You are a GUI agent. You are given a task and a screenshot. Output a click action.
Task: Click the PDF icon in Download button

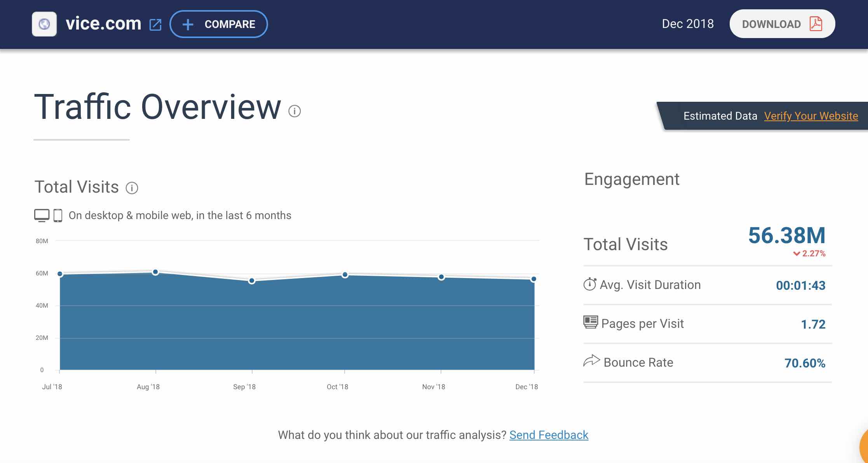click(x=816, y=24)
